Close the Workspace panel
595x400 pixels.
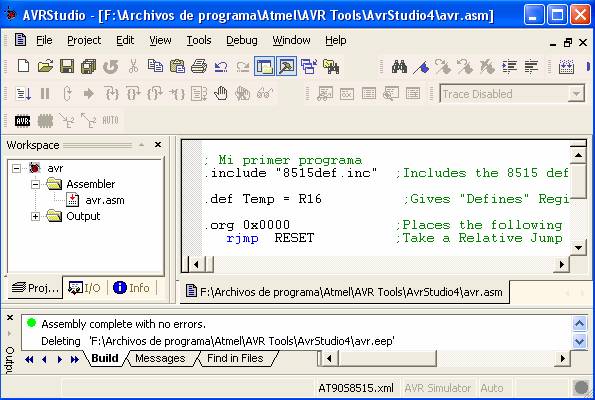(158, 145)
